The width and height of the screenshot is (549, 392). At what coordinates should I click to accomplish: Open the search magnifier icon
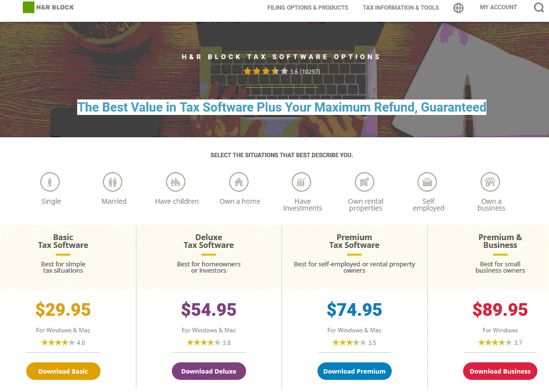click(x=539, y=7)
